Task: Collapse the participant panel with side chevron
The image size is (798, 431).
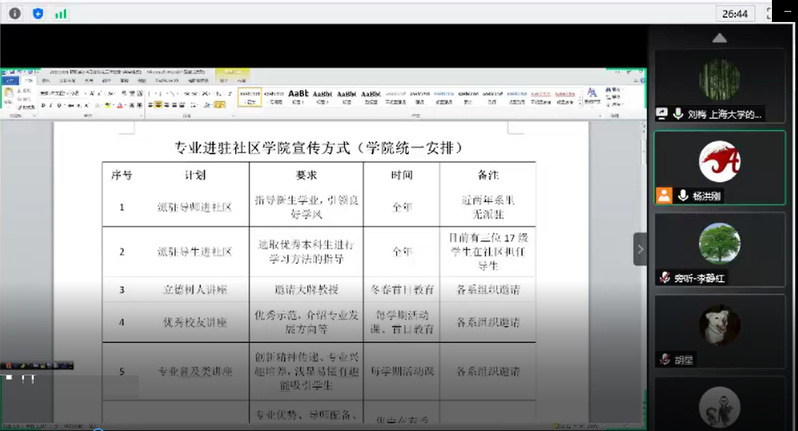Action: (640, 249)
